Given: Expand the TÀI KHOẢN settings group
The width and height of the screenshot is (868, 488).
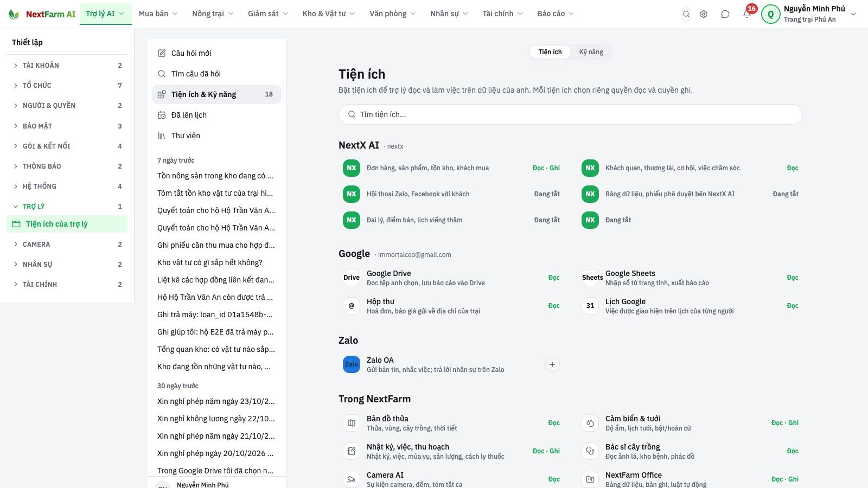Looking at the screenshot, I should coord(67,65).
